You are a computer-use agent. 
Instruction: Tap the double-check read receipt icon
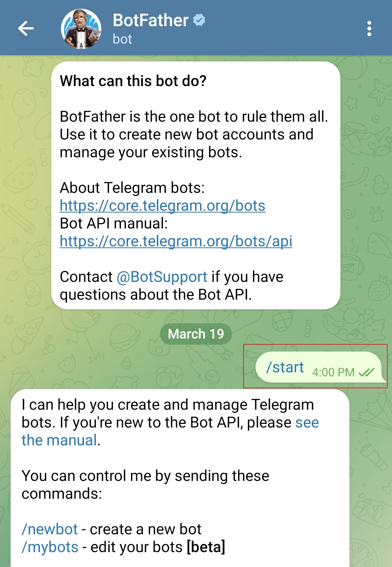pos(367,372)
